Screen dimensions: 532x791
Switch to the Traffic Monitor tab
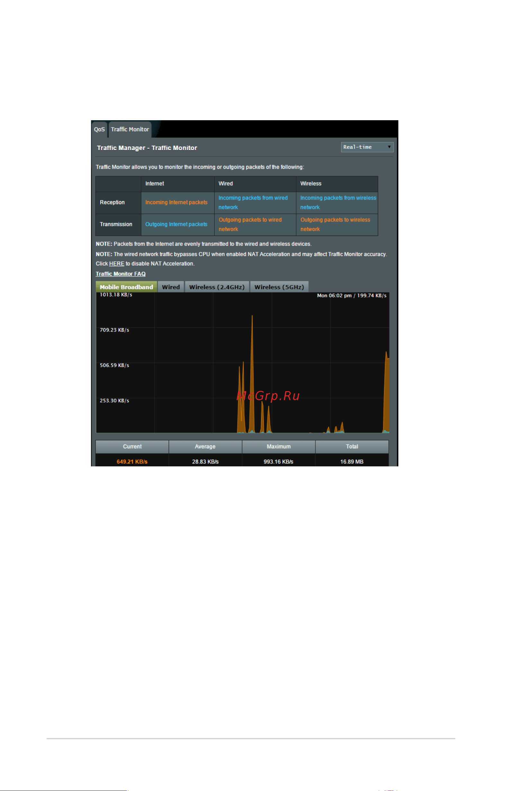point(130,129)
